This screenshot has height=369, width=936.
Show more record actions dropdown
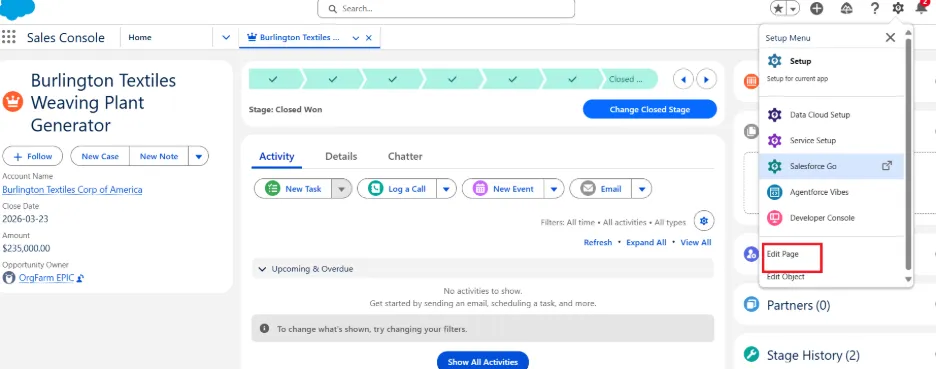[199, 156]
